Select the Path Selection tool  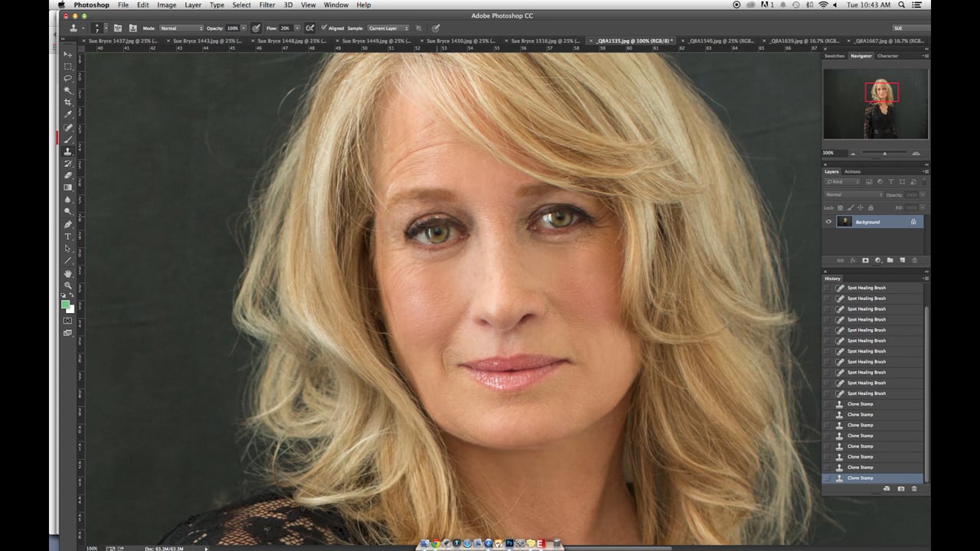pos(68,248)
